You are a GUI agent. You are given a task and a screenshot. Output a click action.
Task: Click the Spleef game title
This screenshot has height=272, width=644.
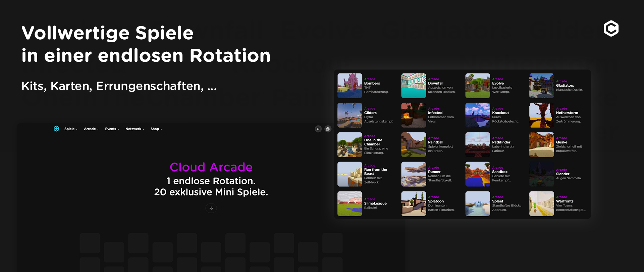click(x=498, y=201)
